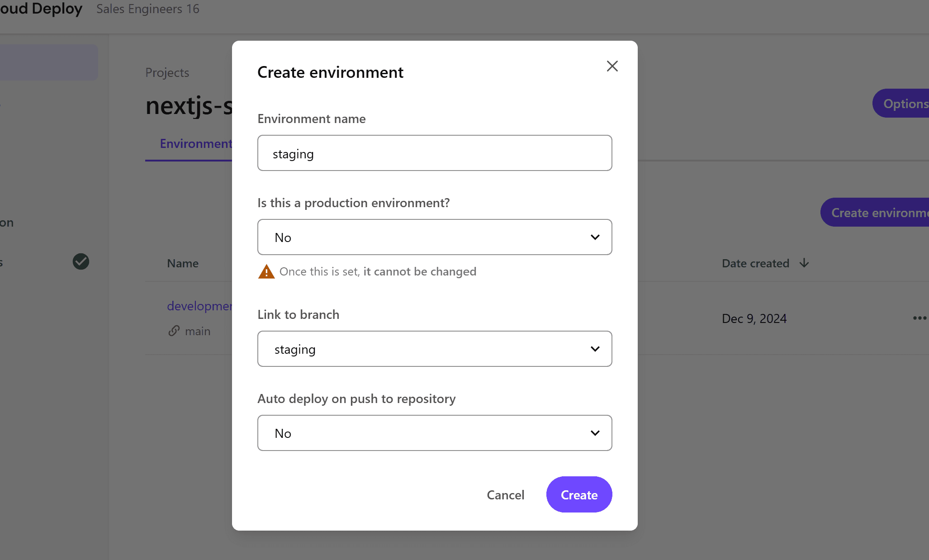Switch to the Environments tab
The image size is (929, 560).
(x=195, y=144)
